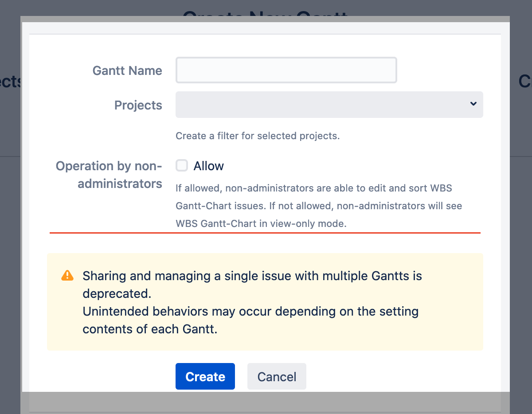Image resolution: width=532 pixels, height=414 pixels.
Task: Click the "Allow" label text
Action: [x=208, y=166]
